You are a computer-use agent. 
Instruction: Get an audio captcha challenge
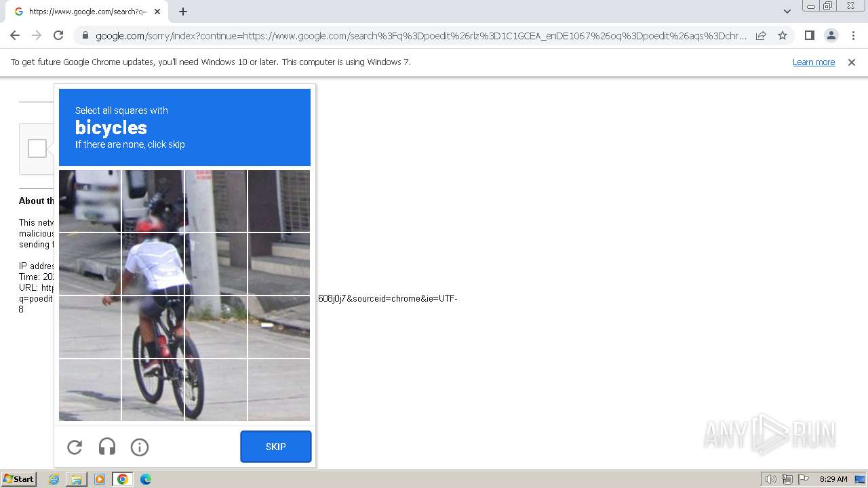(107, 447)
